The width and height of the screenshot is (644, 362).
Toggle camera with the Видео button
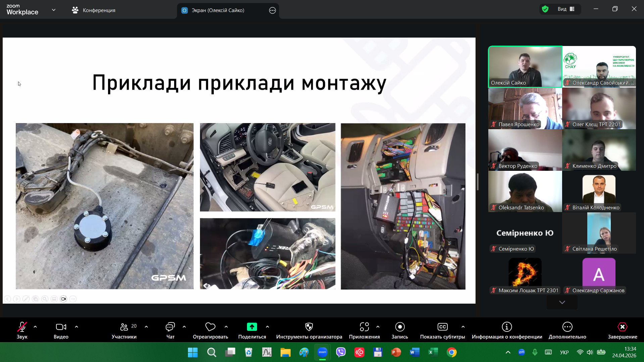(x=61, y=327)
